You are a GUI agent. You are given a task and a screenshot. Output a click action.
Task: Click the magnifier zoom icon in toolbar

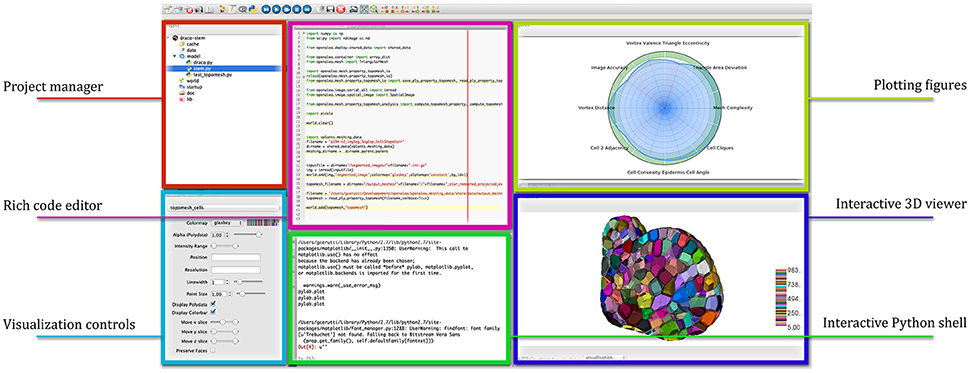click(x=374, y=9)
